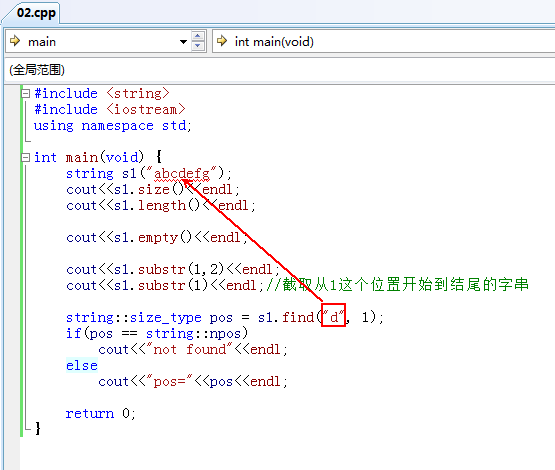Screen dimensions: 555x470
Task: Click the Chinese comment after substr(1)
Action: coord(397,285)
